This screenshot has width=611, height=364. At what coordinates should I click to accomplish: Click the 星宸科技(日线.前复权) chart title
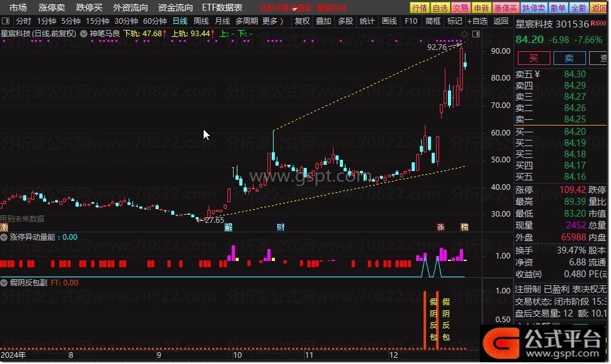click(x=38, y=34)
